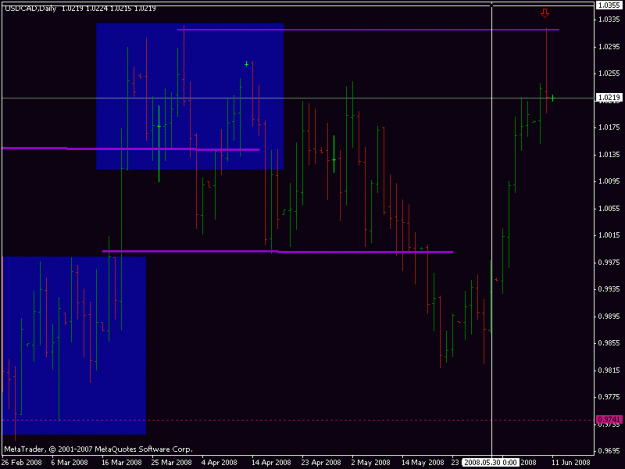
Task: Click the red down arrow sell signal
Action: pos(545,14)
